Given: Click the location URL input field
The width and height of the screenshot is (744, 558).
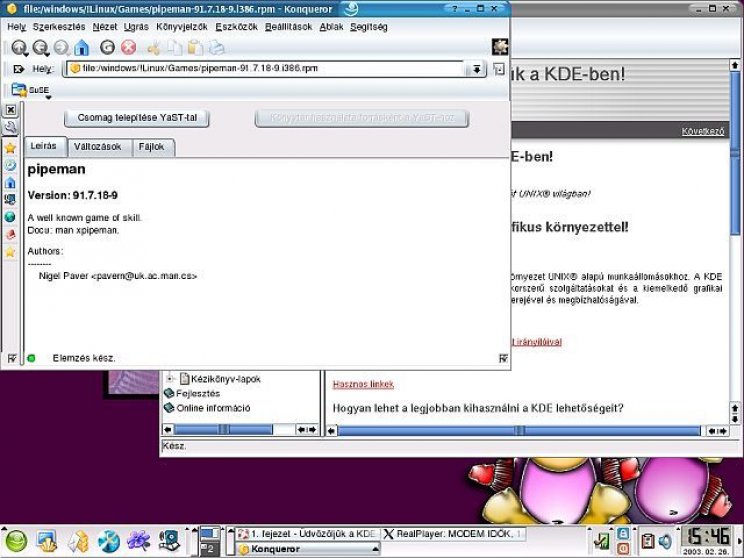Looking at the screenshot, I should coord(266,69).
